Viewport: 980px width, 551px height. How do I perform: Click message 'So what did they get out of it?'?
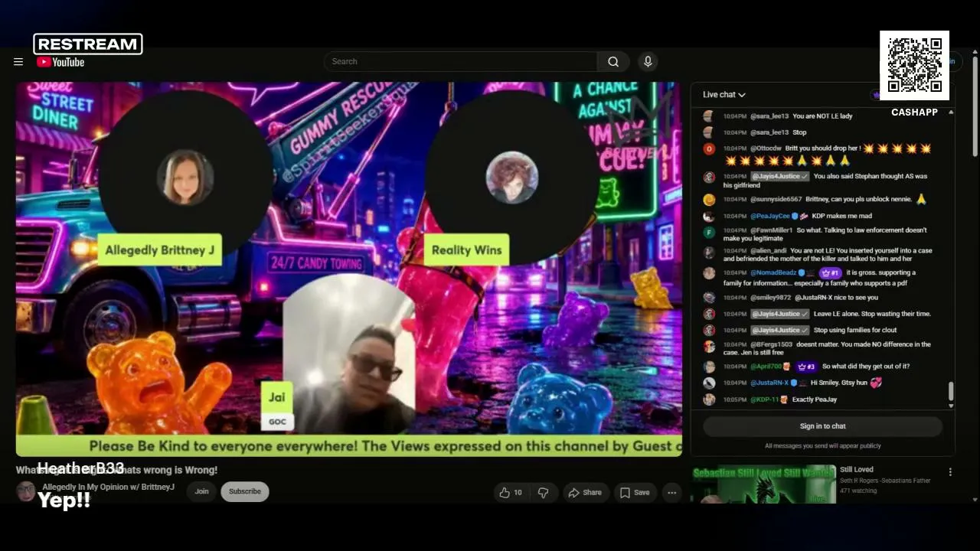click(866, 367)
